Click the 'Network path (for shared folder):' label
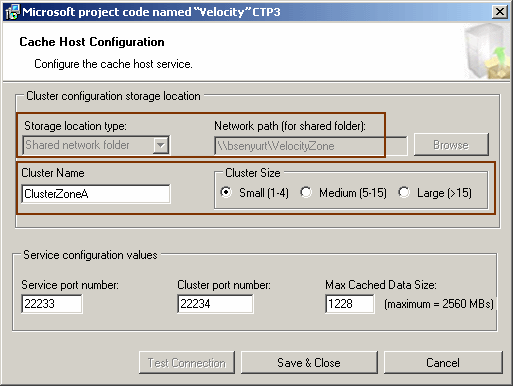The width and height of the screenshot is (513, 386). point(290,126)
